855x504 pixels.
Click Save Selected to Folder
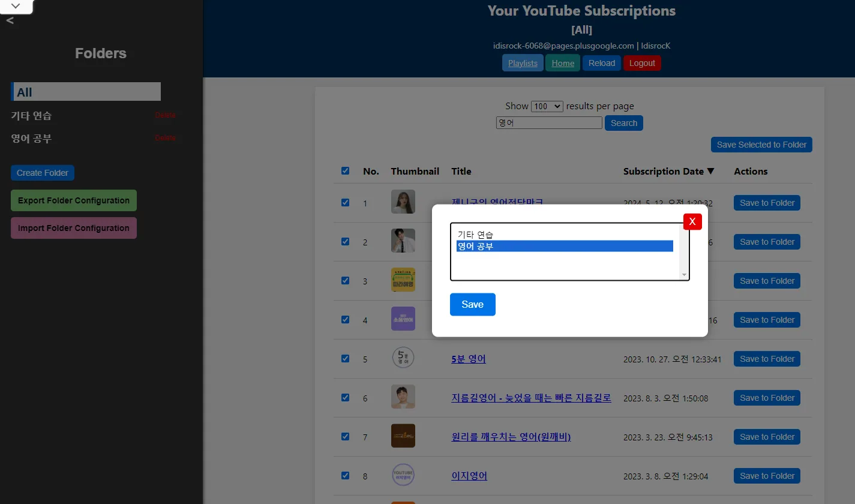coord(761,145)
